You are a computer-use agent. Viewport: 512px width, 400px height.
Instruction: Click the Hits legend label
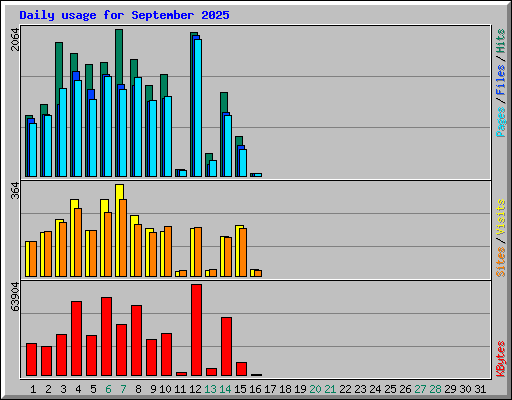click(501, 41)
